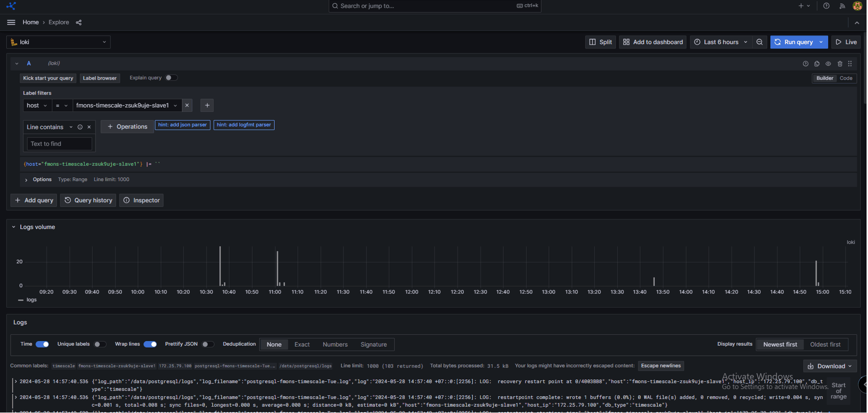Click the zoom out time range icon

coord(760,42)
